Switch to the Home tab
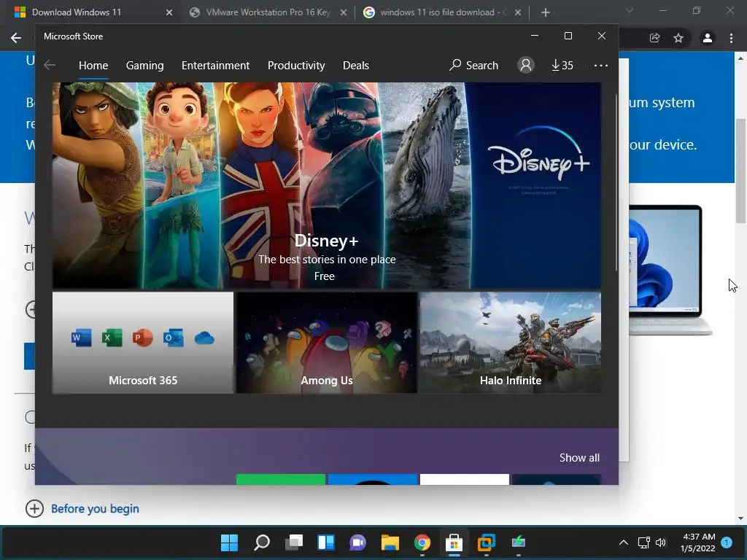 click(93, 65)
